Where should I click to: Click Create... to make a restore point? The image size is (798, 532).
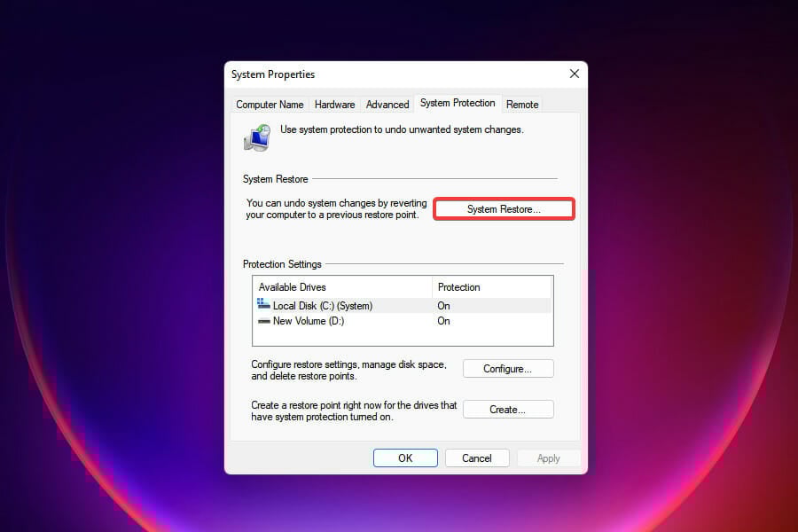pos(508,410)
